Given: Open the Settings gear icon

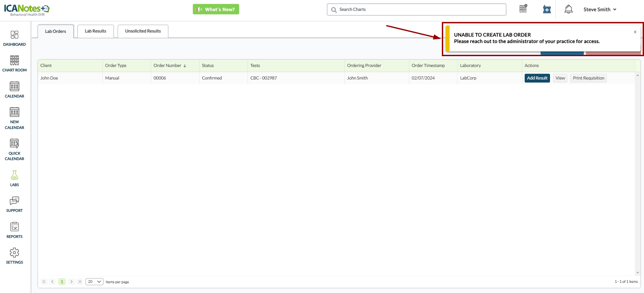Looking at the screenshot, I should 15,256.
